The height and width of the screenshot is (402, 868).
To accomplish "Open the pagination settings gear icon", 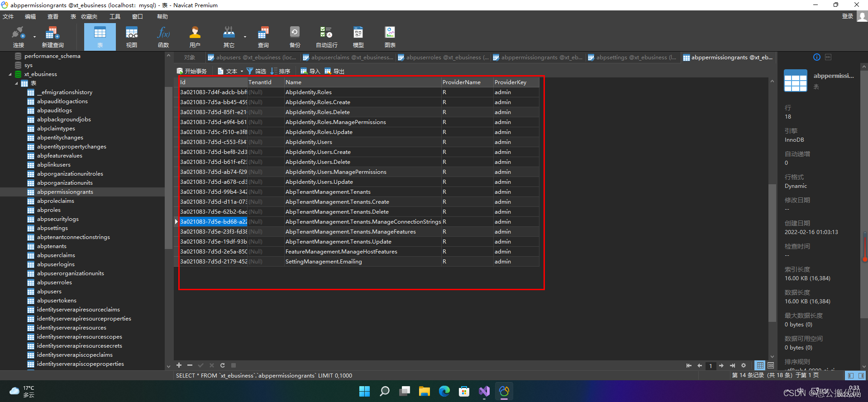I will 743,365.
